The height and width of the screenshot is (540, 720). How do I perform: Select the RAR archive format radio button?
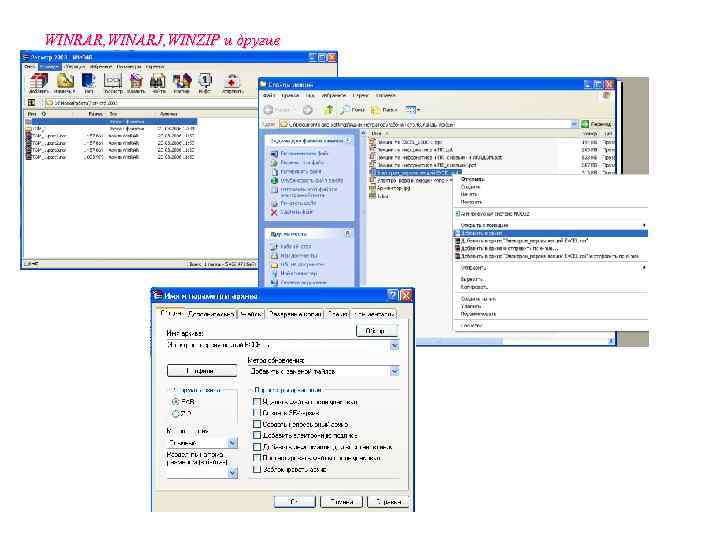[175, 402]
